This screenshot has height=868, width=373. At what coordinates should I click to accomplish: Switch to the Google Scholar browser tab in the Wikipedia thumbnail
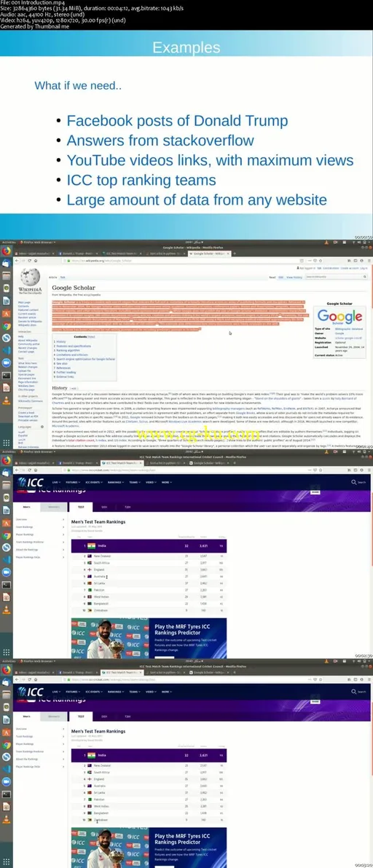210,253
